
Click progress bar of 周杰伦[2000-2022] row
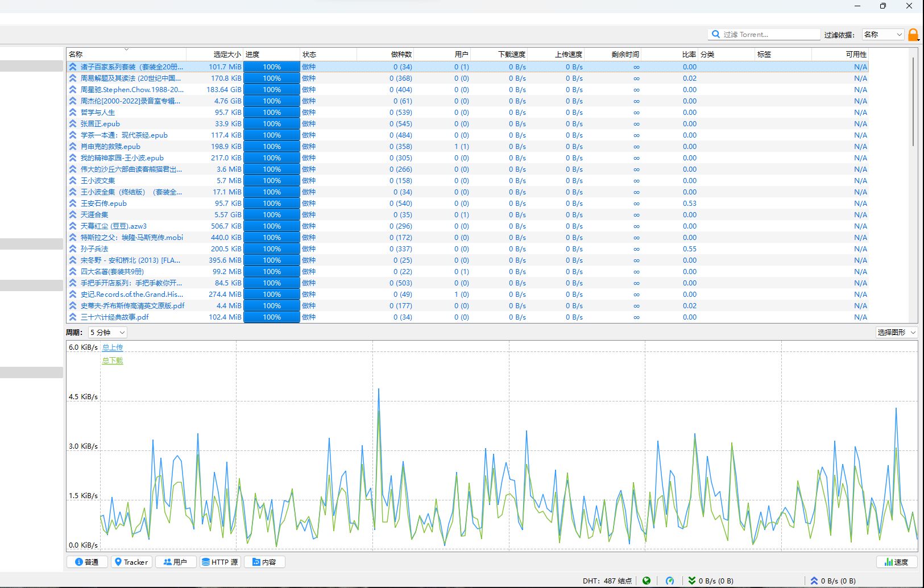(x=272, y=101)
